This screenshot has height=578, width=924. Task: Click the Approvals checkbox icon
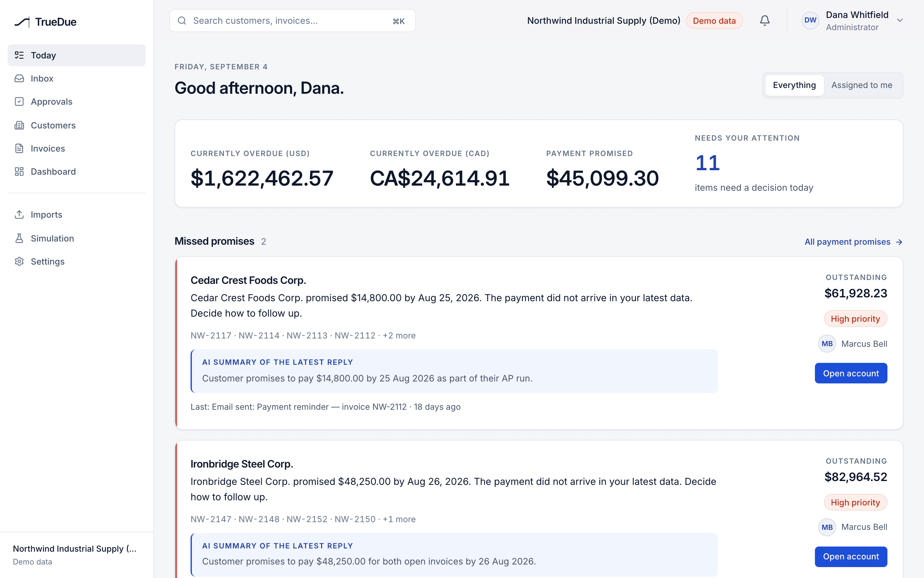[x=19, y=102]
